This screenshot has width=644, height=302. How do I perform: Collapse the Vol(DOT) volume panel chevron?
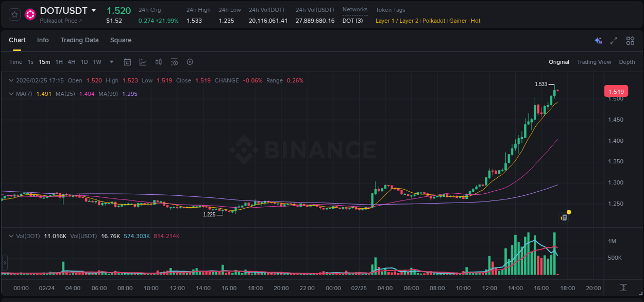coord(10,236)
